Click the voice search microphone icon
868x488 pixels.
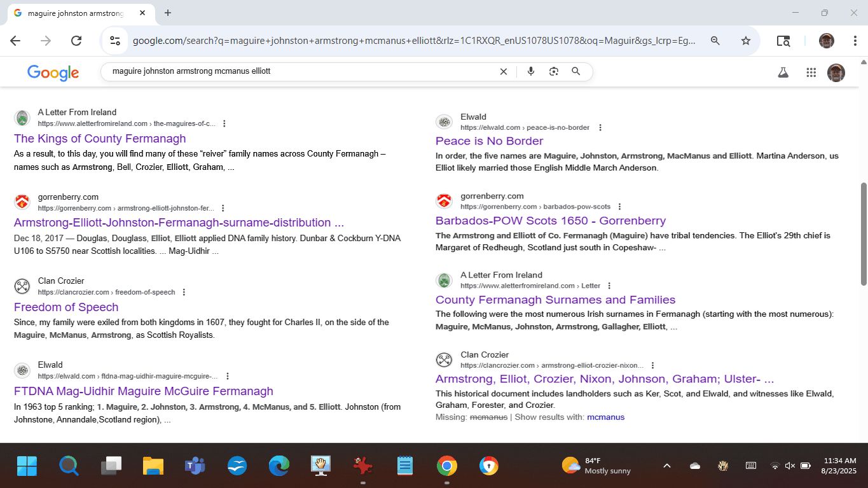[531, 72]
